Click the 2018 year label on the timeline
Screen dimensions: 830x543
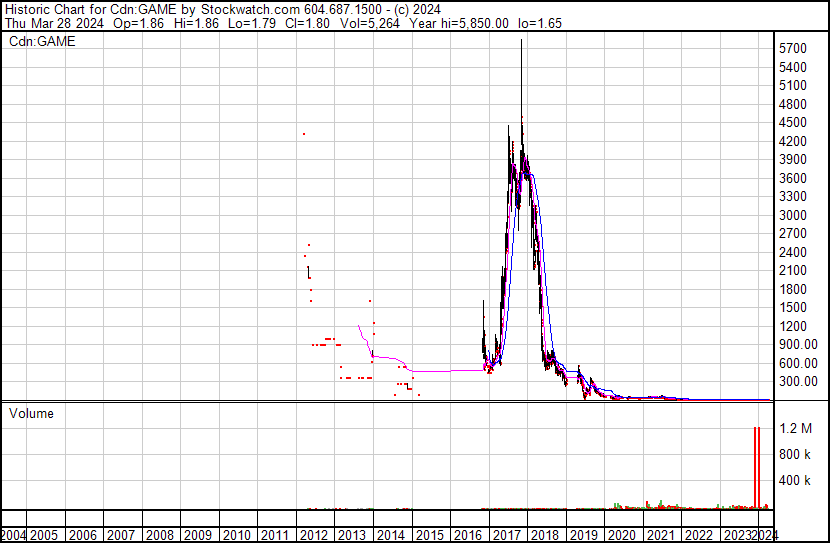point(545,535)
